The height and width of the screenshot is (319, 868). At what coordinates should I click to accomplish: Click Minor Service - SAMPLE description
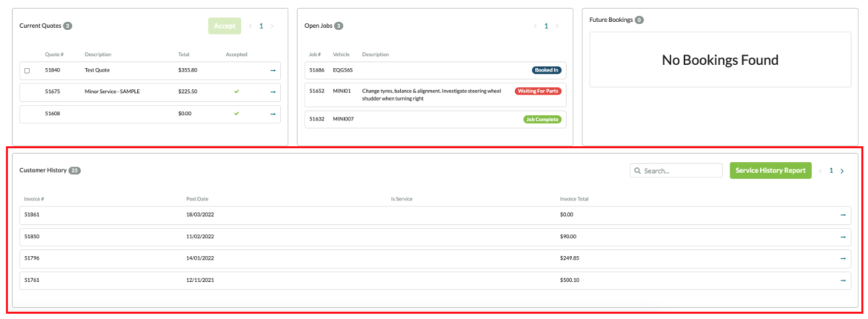pyautogui.click(x=112, y=91)
